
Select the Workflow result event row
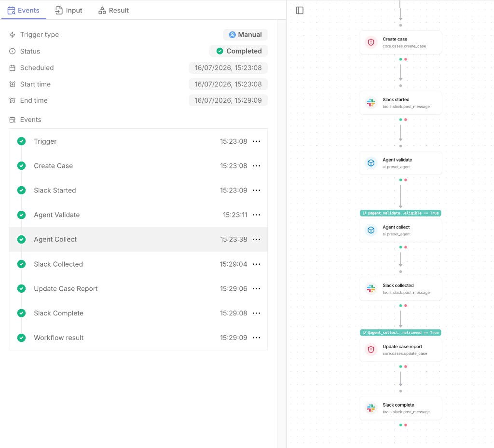pyautogui.click(x=138, y=338)
